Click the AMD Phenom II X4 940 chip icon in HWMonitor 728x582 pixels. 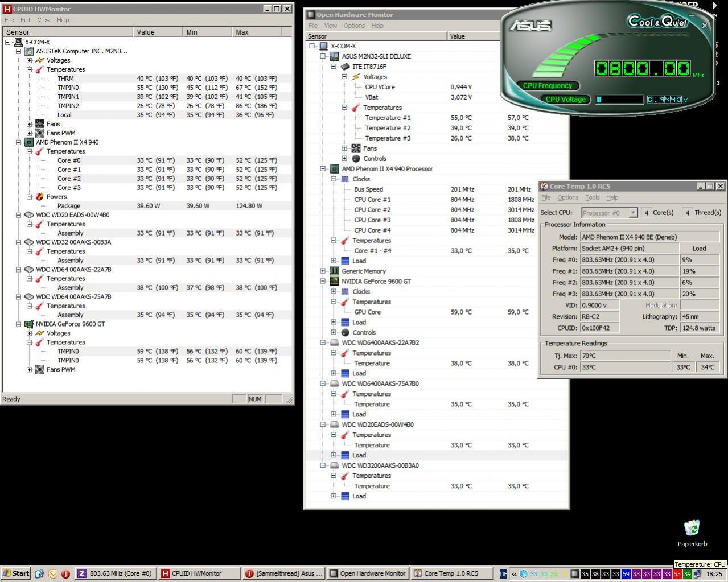pos(29,142)
